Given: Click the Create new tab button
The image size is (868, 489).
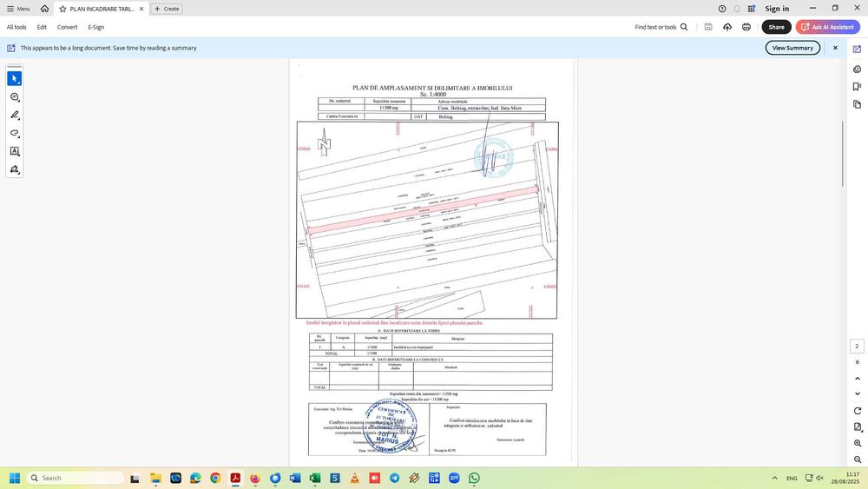Looking at the screenshot, I should [x=167, y=9].
